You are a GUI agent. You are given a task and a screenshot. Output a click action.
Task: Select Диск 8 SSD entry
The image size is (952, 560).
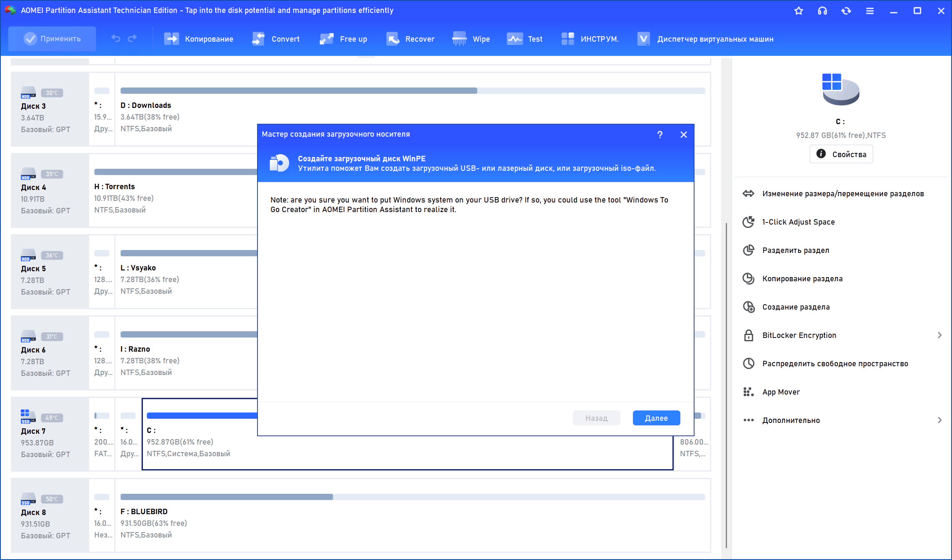[x=50, y=515]
